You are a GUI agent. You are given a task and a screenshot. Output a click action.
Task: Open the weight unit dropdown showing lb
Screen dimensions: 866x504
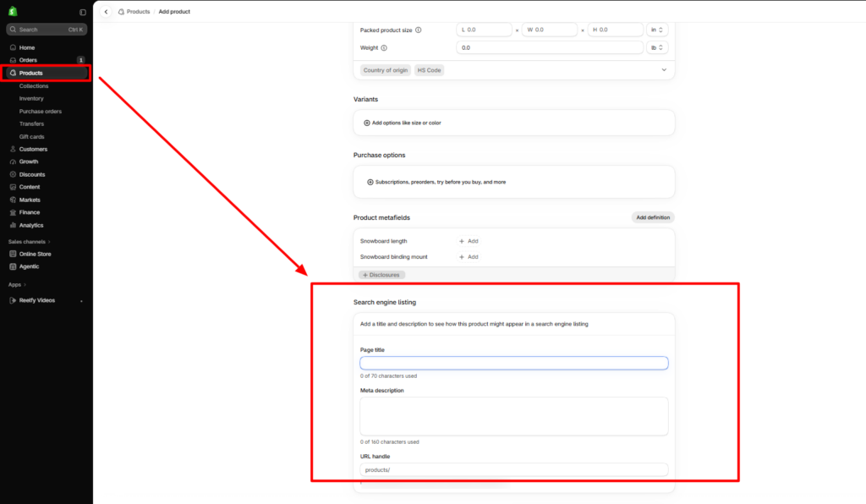[x=656, y=47]
